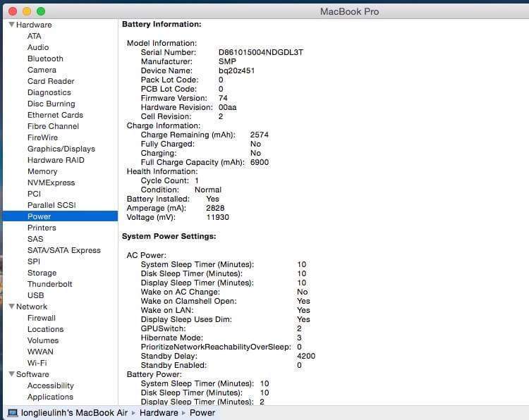Open SATA/SATA Express entry
529x420 pixels.
[x=64, y=250]
